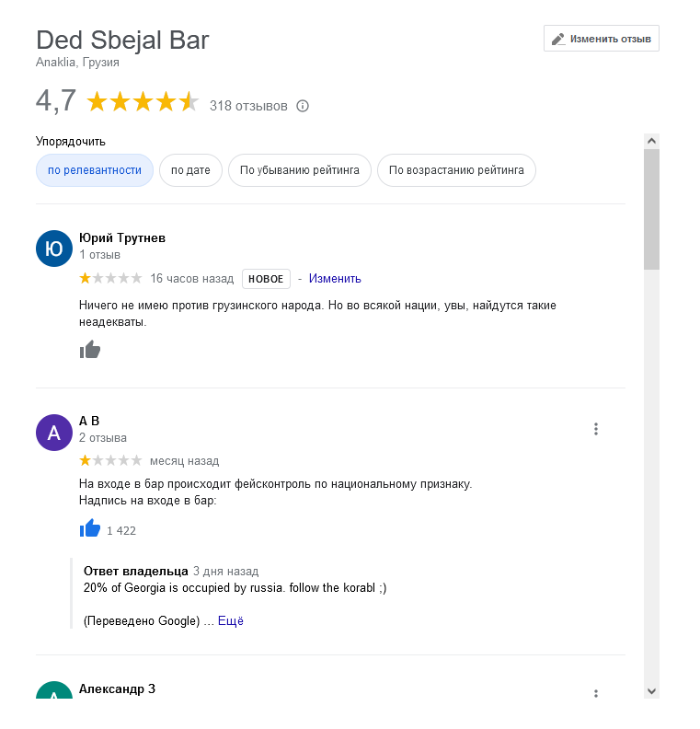Viewport: 700px width, 729px height.
Task: Open Александр З reviewer name
Action: tap(117, 688)
